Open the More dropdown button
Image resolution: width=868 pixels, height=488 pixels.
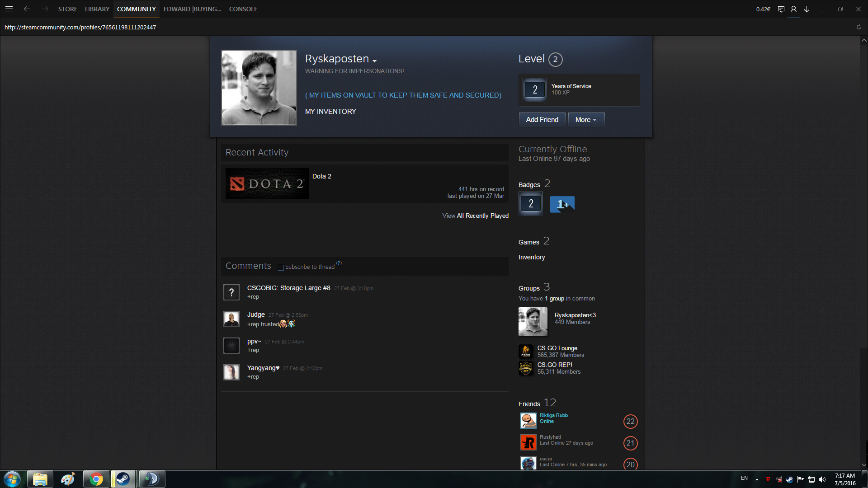pyautogui.click(x=586, y=120)
